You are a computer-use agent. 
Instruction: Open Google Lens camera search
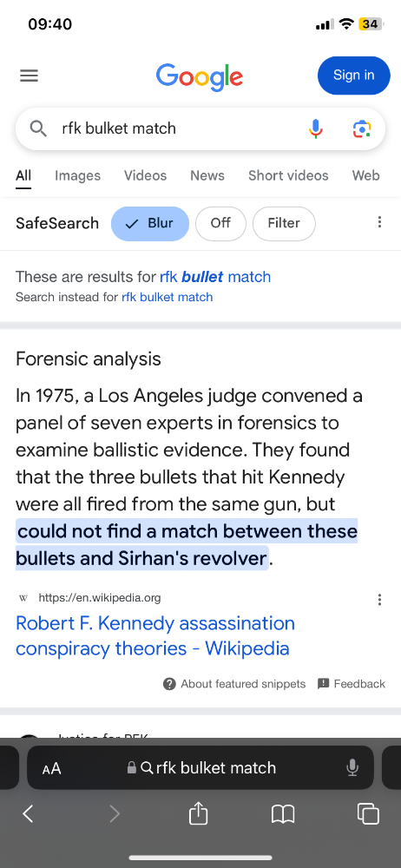(x=361, y=128)
